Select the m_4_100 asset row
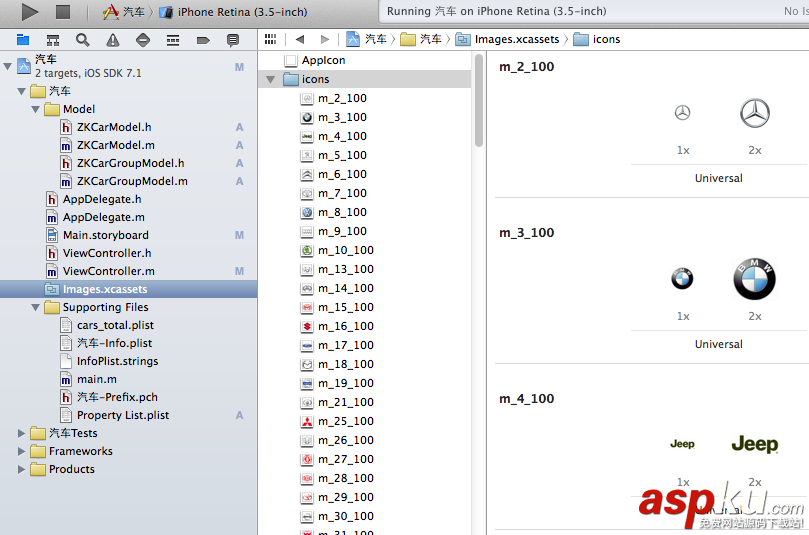The height and width of the screenshot is (535, 809). [365, 137]
